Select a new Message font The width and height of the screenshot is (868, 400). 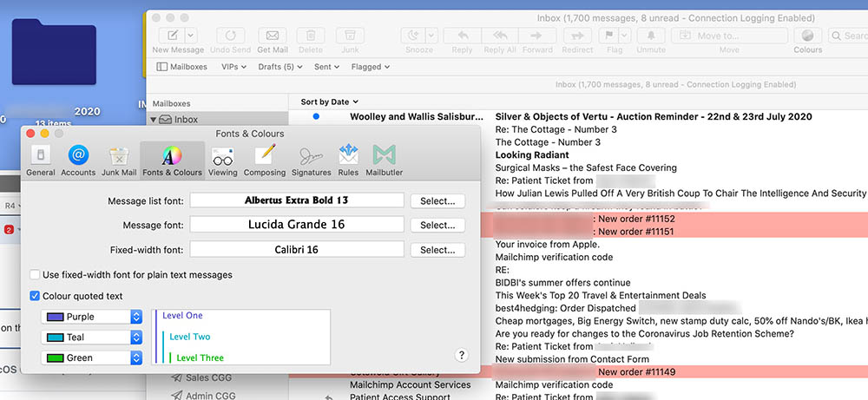pos(437,226)
